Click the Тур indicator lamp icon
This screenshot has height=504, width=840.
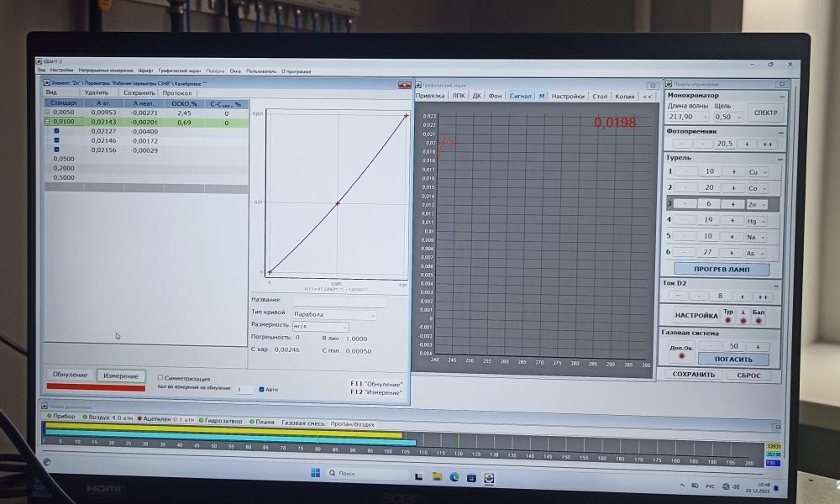pos(728,320)
